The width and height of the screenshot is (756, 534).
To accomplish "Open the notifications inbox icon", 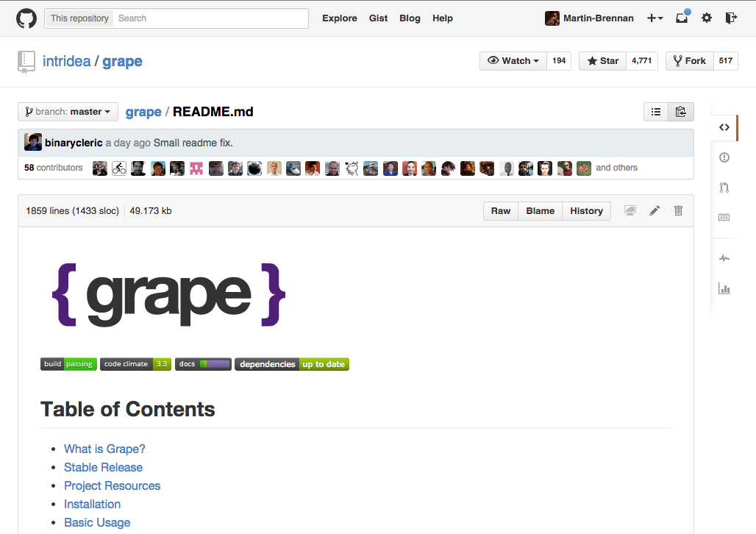I will pos(682,18).
